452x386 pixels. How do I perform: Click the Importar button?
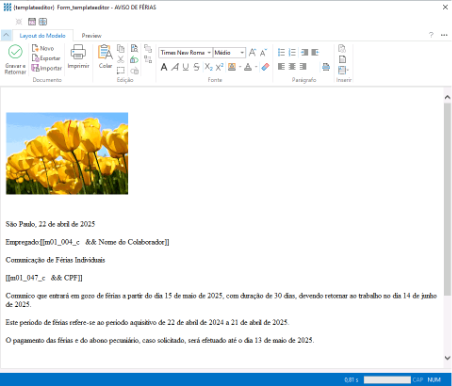tap(47, 68)
